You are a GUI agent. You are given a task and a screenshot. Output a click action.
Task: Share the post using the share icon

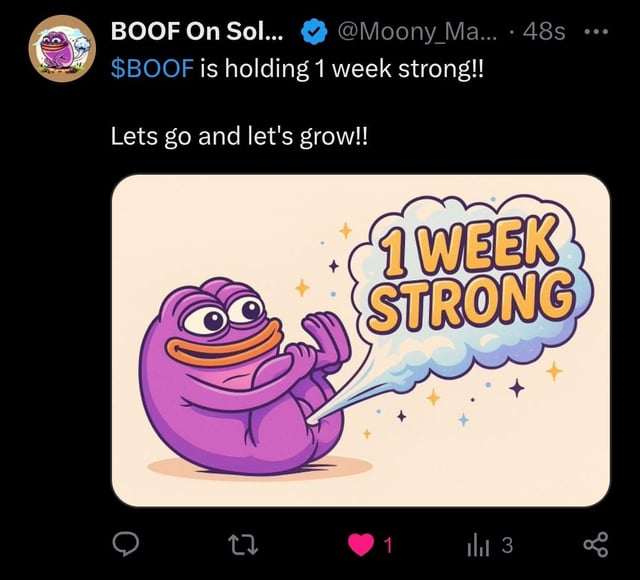click(x=594, y=544)
